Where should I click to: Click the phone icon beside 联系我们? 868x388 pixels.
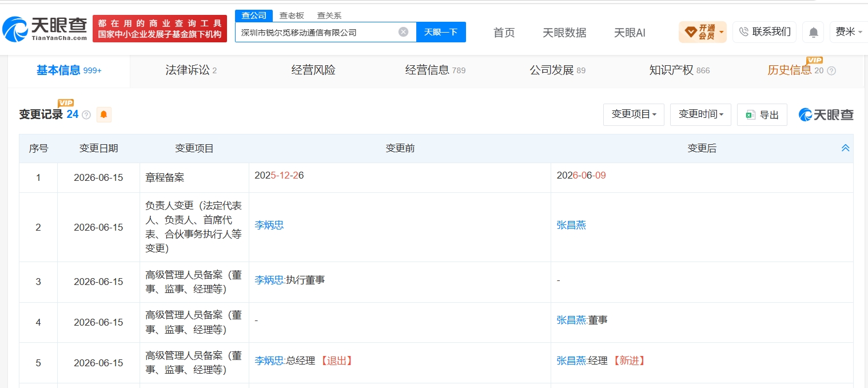click(x=743, y=31)
